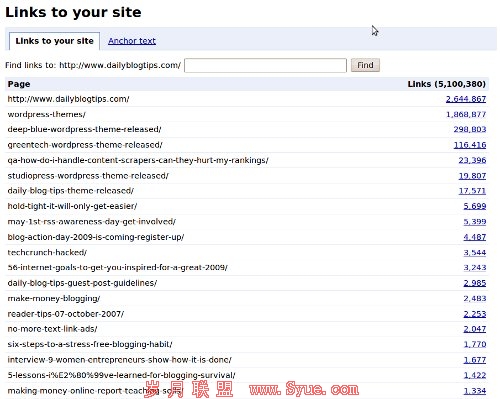Click the Find button
Viewport: 500px width, 399px height.
(365, 65)
